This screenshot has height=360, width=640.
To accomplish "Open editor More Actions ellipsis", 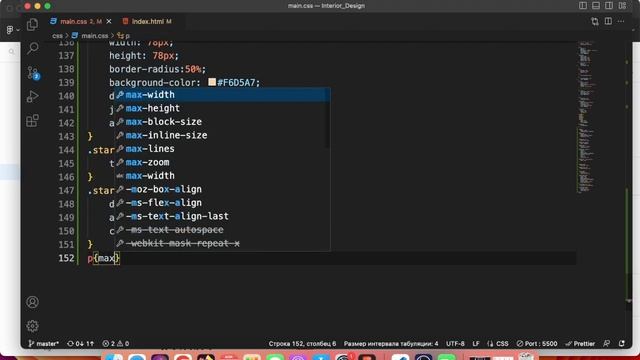I will point(621,21).
